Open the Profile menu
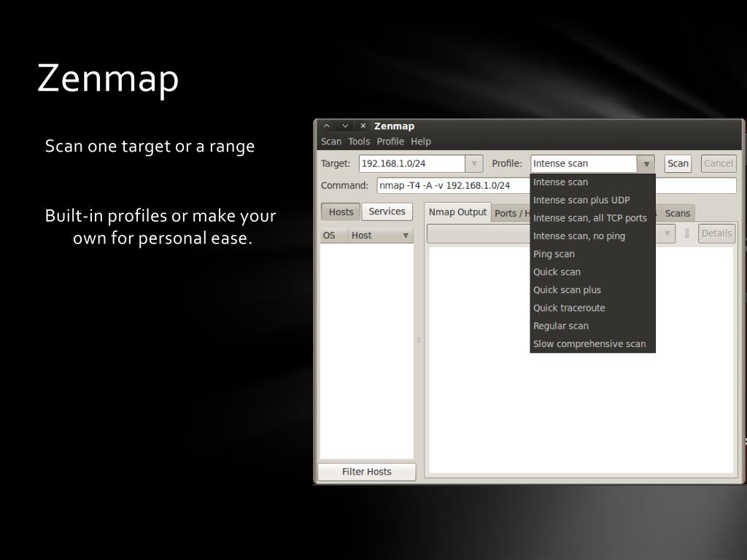 [390, 141]
